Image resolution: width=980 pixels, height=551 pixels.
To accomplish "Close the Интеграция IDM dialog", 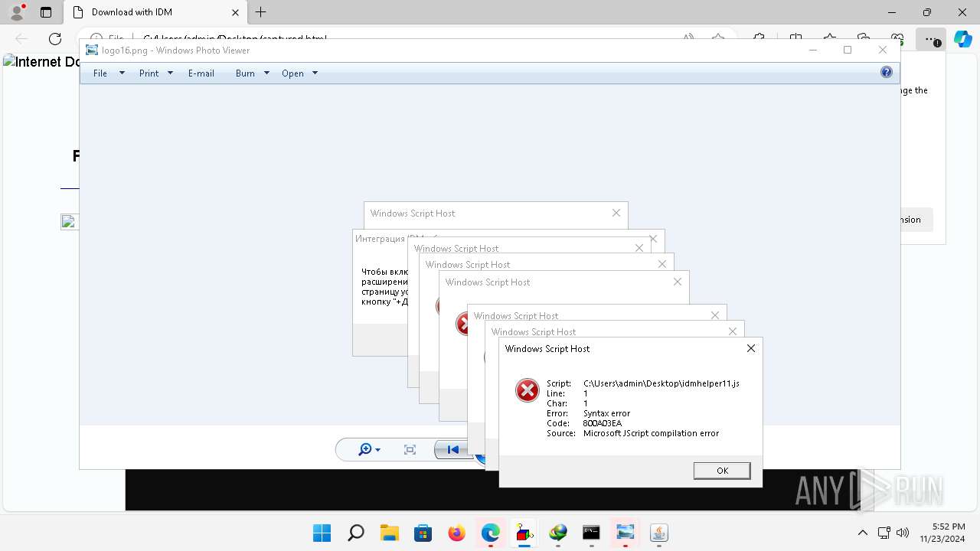I will click(653, 239).
